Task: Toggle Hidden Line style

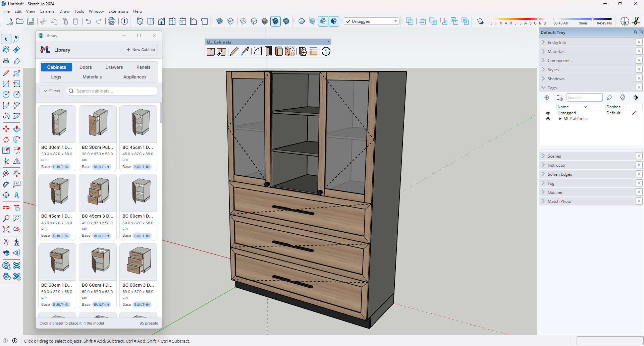Action: 254,21
